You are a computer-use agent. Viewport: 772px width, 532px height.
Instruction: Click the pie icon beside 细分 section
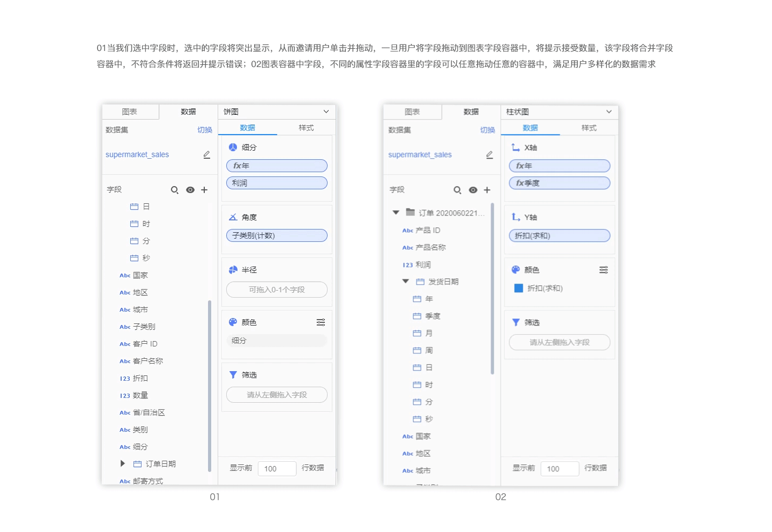point(233,146)
